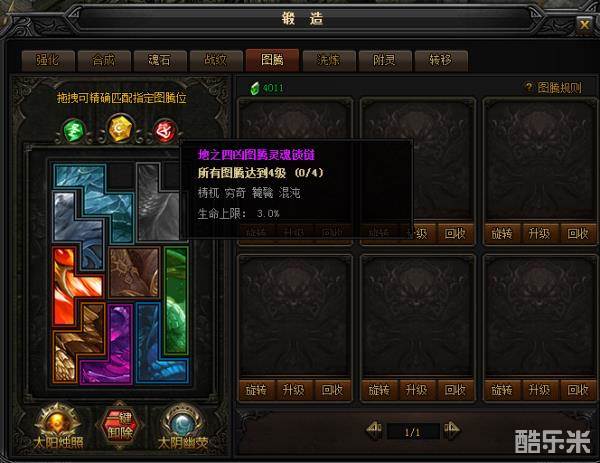
Task: Go to next page arrow
Action: coord(452,430)
